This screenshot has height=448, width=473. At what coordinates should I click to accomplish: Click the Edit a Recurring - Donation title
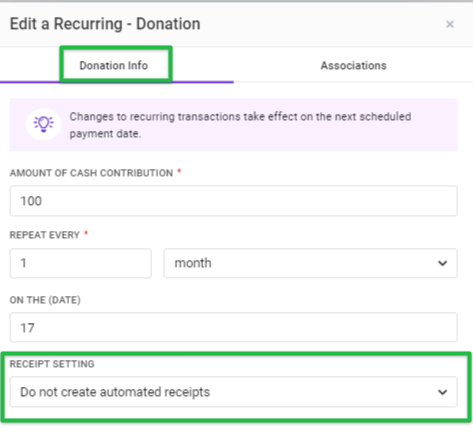coord(105,24)
